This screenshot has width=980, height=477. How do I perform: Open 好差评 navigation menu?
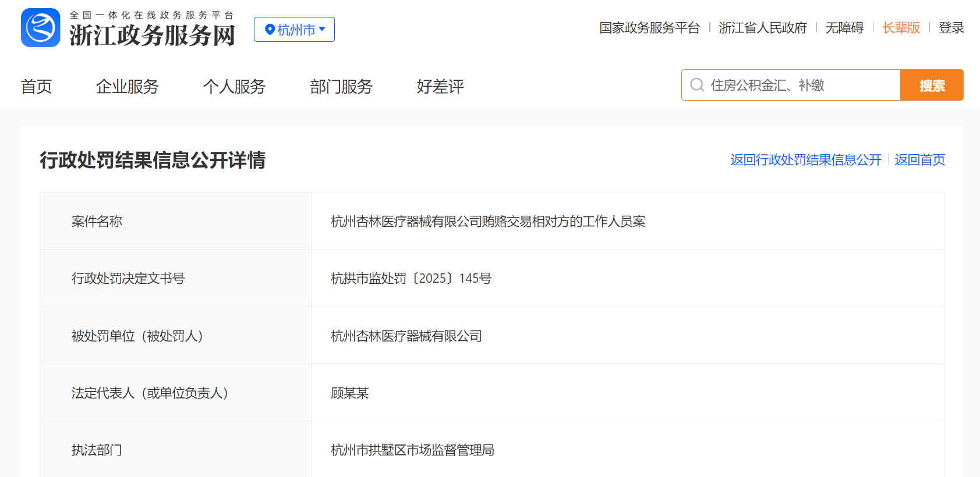pyautogui.click(x=440, y=87)
